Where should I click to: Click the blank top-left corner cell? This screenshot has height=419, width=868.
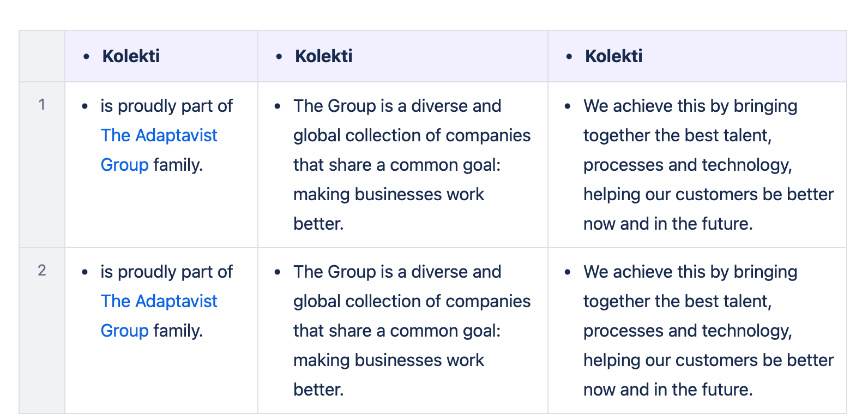pos(42,56)
